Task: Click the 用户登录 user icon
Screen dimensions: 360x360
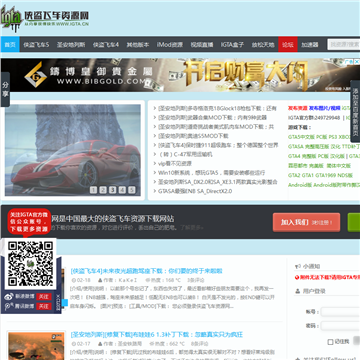Action: (298, 291)
